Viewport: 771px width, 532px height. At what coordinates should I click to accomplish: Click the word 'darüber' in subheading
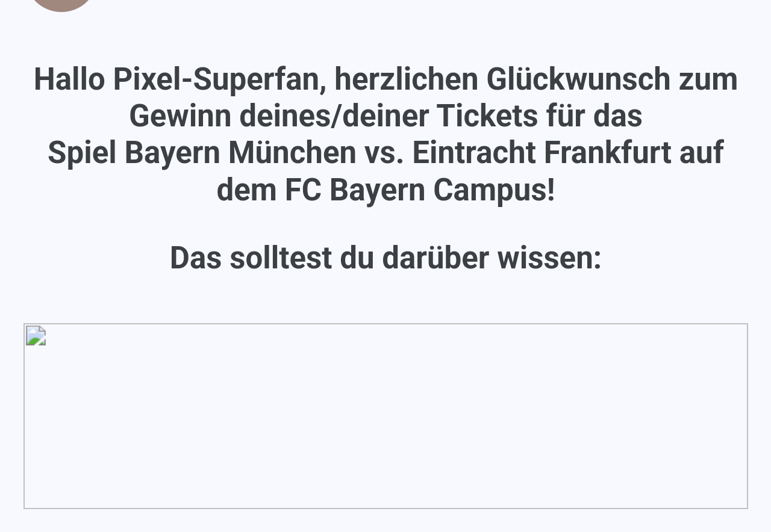[435, 258]
